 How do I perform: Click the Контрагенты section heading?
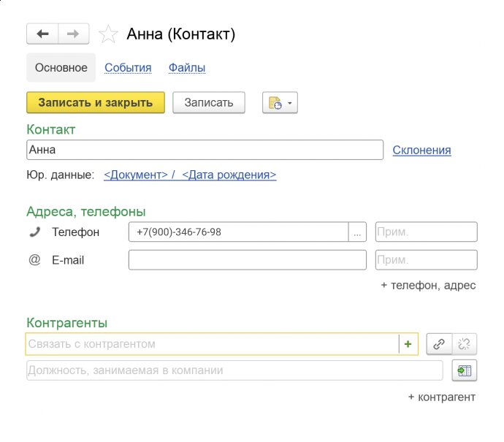click(x=67, y=323)
